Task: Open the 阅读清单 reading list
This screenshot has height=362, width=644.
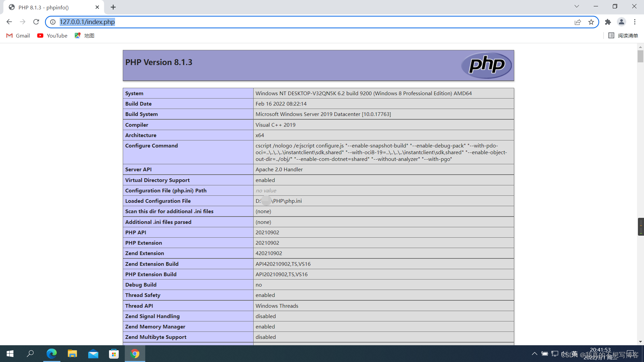Action: pyautogui.click(x=623, y=36)
